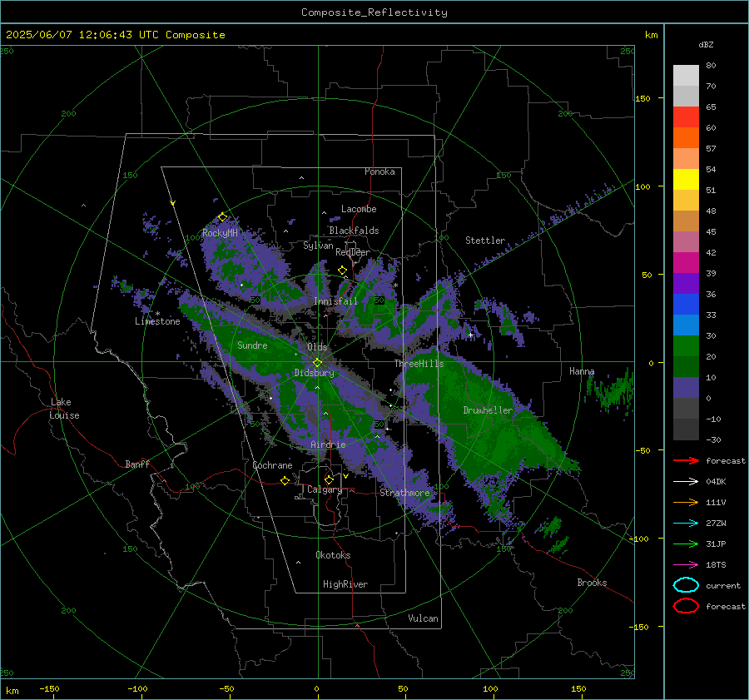This screenshot has width=749, height=700.
Task: Click the Innisfail label
Action: [x=335, y=301]
